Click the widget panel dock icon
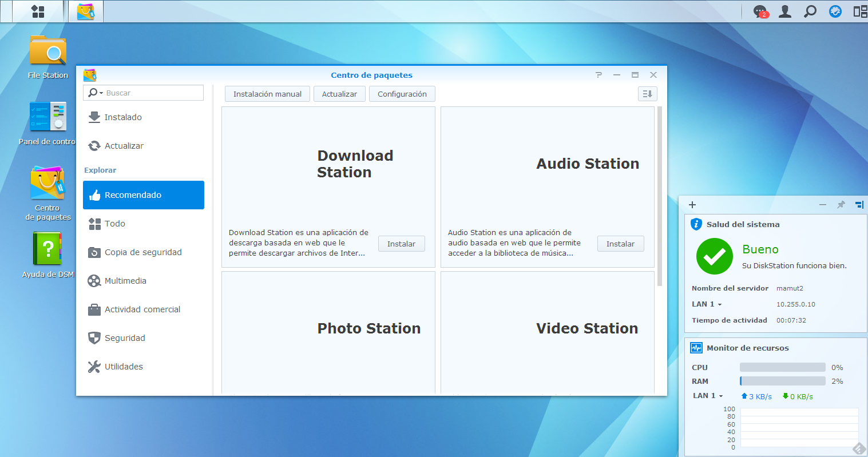The image size is (868, 457). 859,205
